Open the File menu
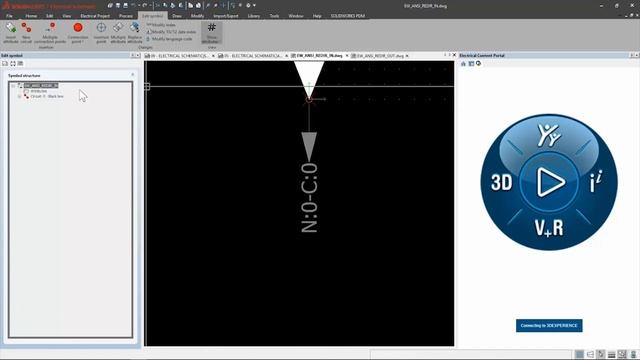The width and height of the screenshot is (640, 360). tap(9, 16)
